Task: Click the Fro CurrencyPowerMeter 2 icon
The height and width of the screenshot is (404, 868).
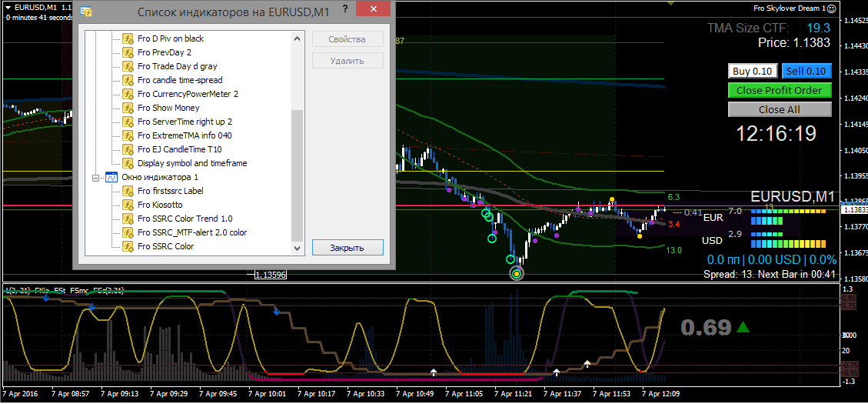Action: point(128,94)
